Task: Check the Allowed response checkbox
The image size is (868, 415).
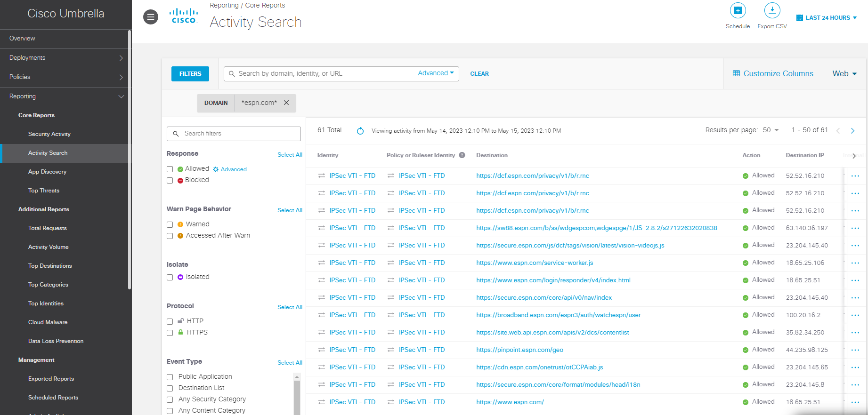Action: [170, 169]
